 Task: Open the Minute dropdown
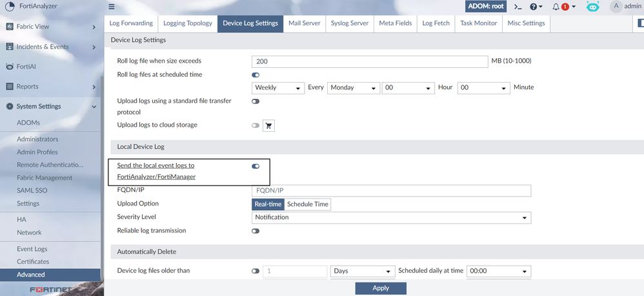[484, 87]
